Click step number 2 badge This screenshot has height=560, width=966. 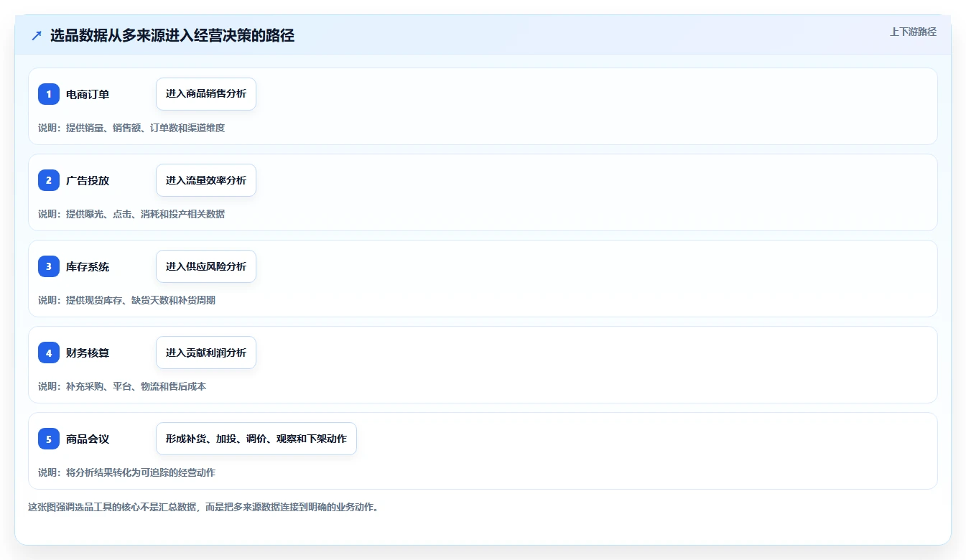tap(49, 180)
